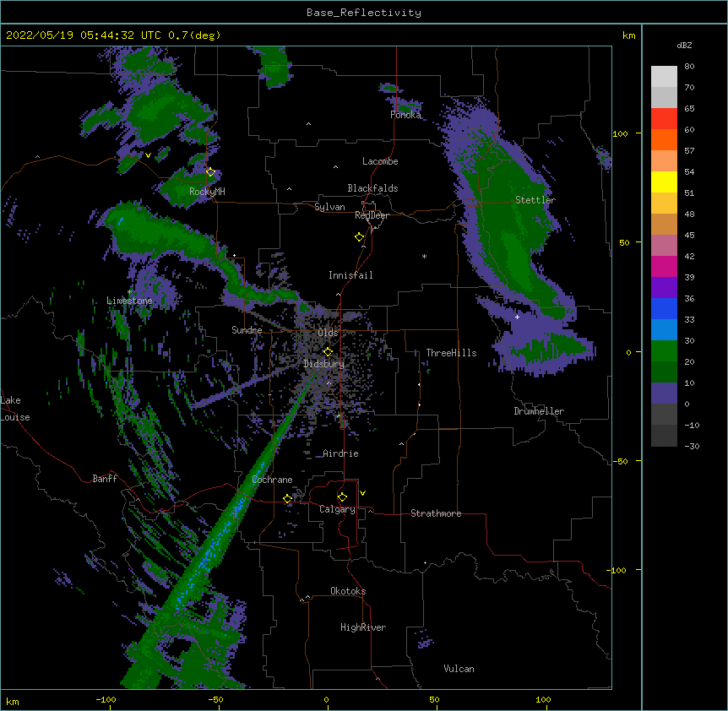Viewport: 728px width, 711px height.
Task: Select the 50 tick on the right axis
Action: coord(624,242)
